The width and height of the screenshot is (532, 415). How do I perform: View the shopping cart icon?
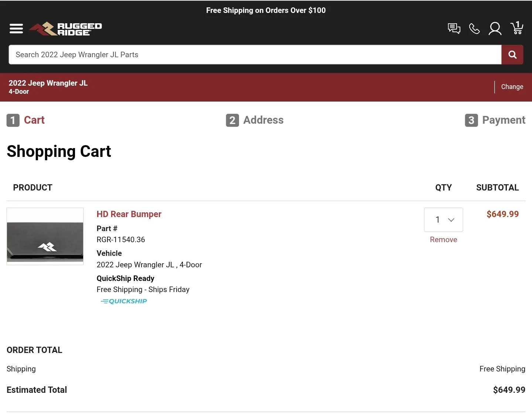517,28
